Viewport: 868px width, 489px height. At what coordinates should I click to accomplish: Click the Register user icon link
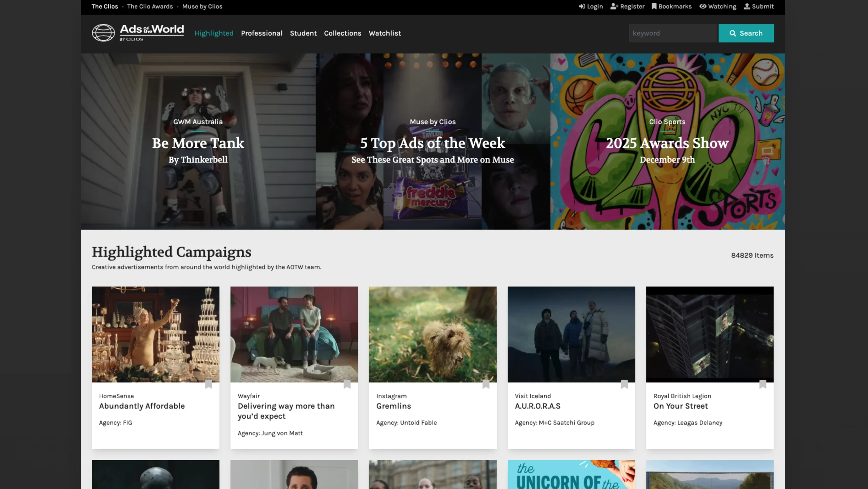[627, 6]
